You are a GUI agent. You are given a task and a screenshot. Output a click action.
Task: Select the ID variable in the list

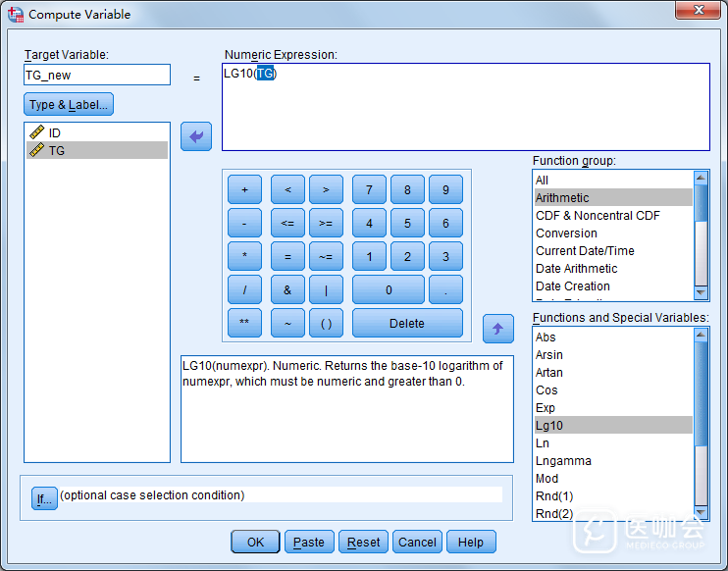tap(55, 132)
